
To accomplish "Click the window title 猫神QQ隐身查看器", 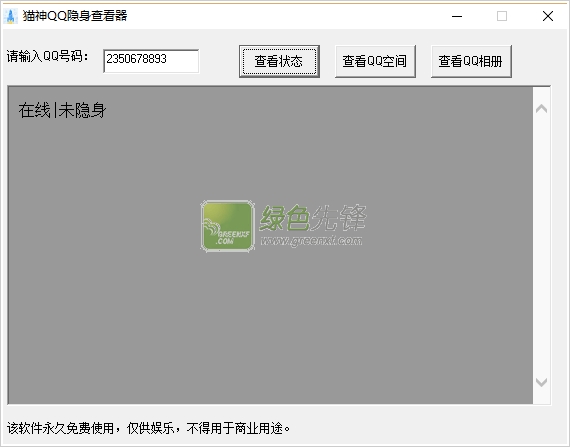I will pyautogui.click(x=75, y=16).
